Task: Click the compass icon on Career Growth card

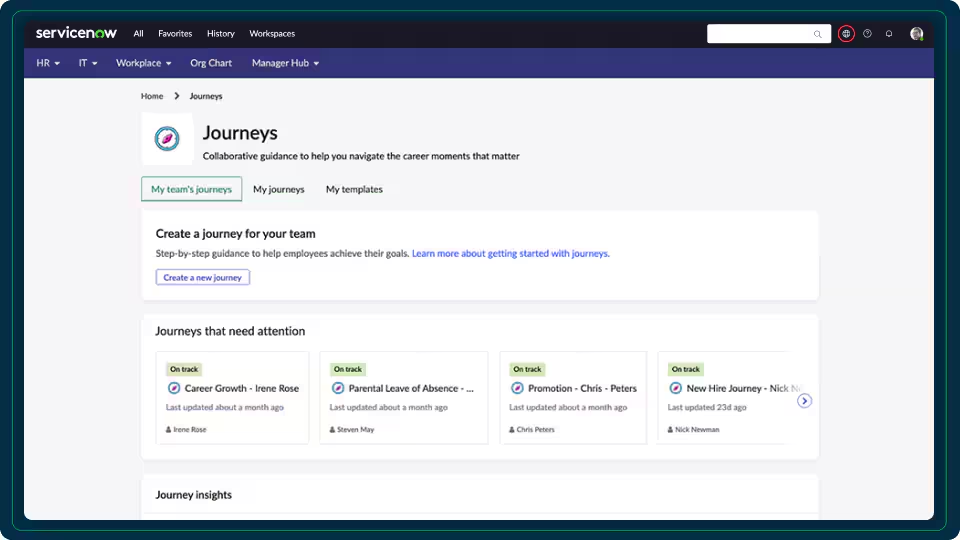Action: 174,388
